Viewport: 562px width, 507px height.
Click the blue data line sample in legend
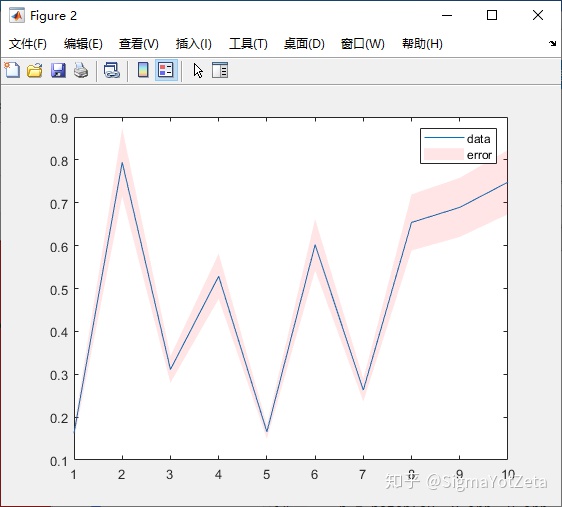click(x=444, y=138)
